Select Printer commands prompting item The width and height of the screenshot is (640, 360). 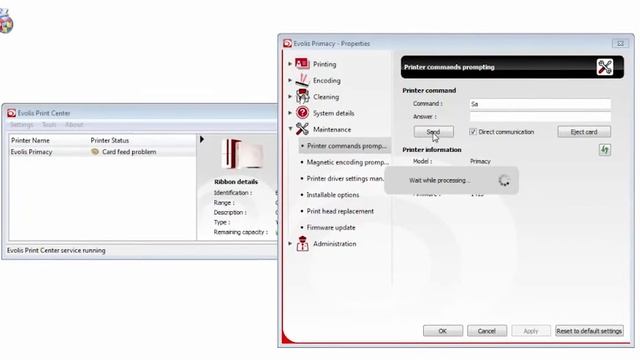click(345, 146)
